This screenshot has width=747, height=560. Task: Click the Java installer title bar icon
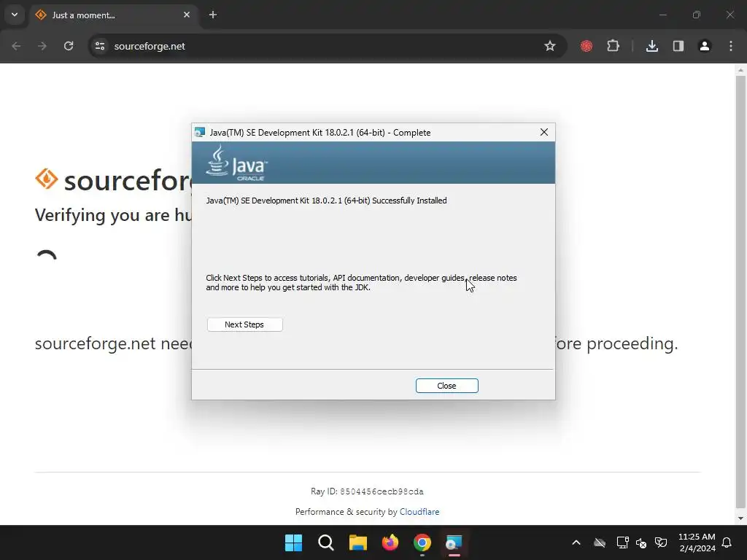coord(200,133)
